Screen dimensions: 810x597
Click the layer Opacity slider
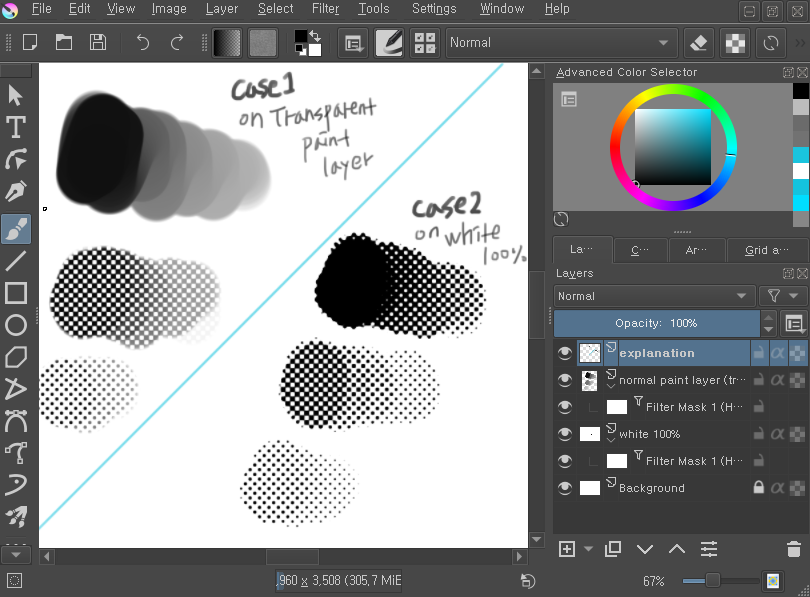tap(656, 323)
